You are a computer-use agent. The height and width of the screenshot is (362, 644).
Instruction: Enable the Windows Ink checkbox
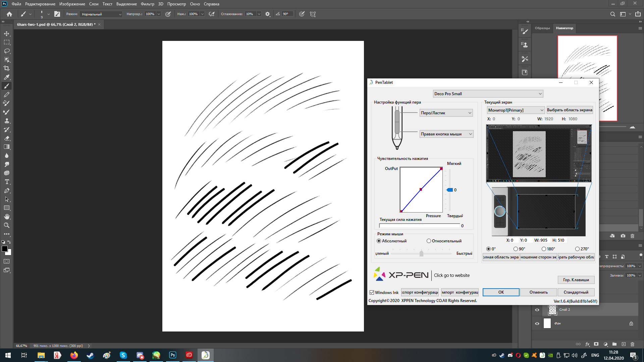(372, 292)
